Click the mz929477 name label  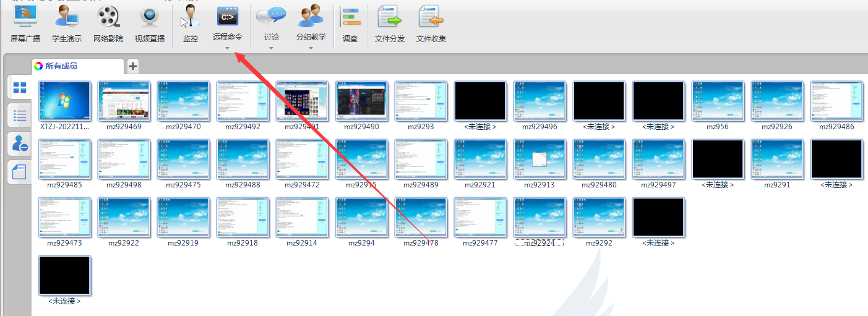point(481,243)
